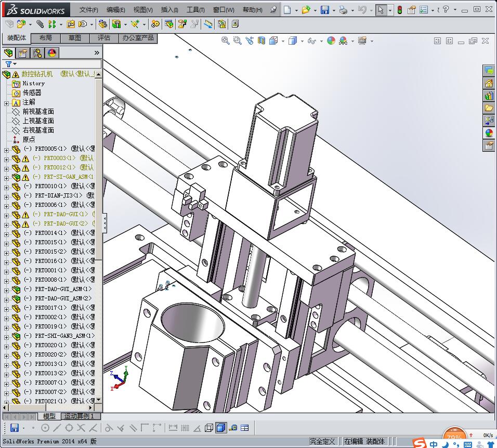Select the 前视基准面 plane item
This screenshot has height=448, width=497.
38,111
